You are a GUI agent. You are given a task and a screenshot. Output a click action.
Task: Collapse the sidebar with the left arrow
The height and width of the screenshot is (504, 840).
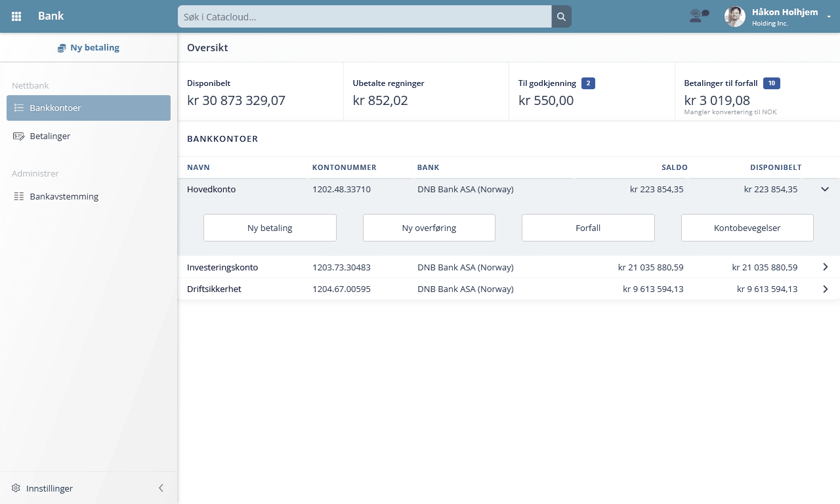point(161,488)
